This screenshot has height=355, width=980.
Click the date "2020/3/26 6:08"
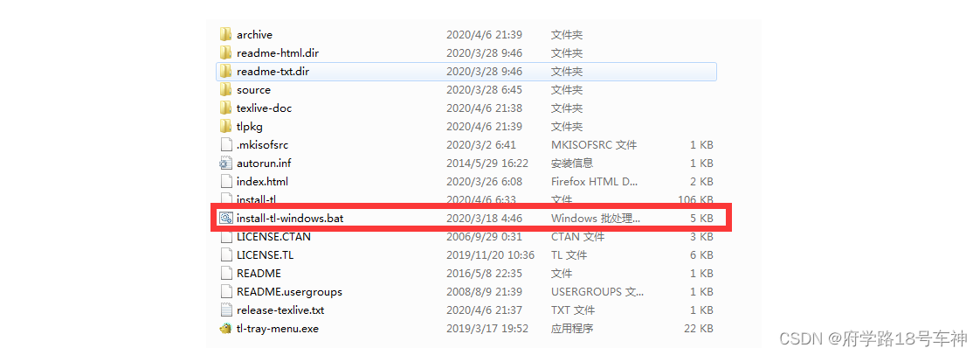coord(485,182)
